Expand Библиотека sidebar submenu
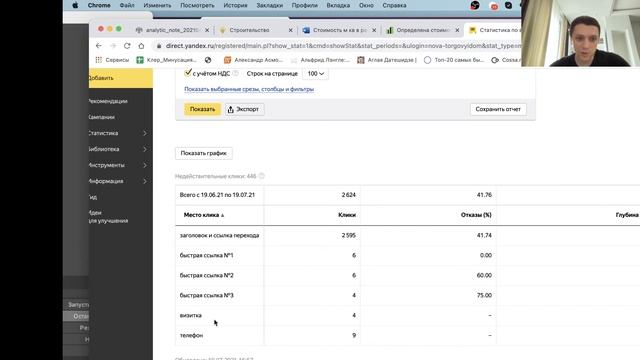Screen dimensions: 640x360 point(145,149)
